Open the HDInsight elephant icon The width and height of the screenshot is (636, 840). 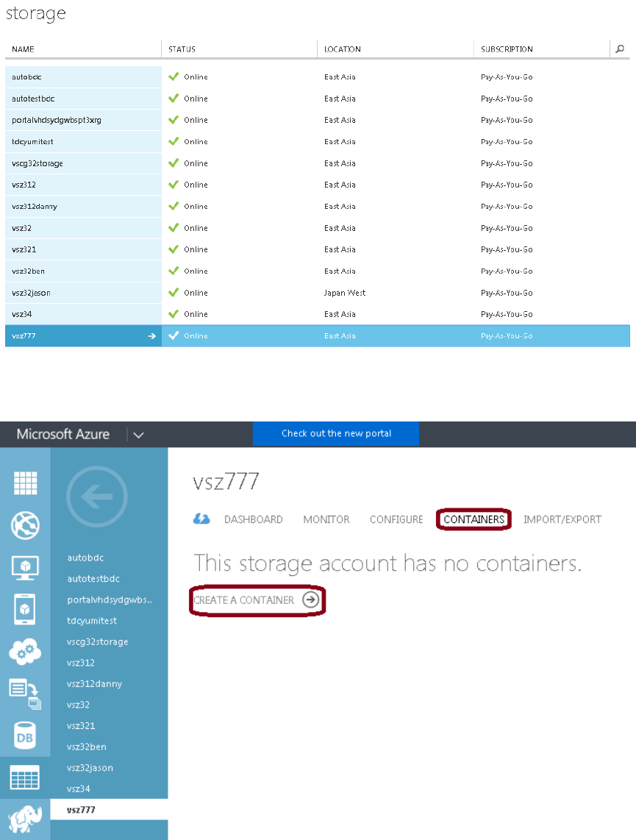pos(25,819)
